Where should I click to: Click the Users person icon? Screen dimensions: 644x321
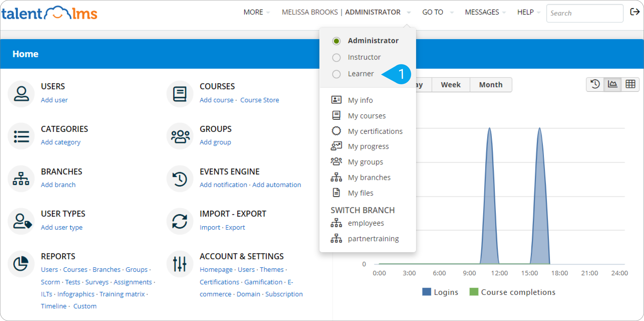tap(21, 93)
